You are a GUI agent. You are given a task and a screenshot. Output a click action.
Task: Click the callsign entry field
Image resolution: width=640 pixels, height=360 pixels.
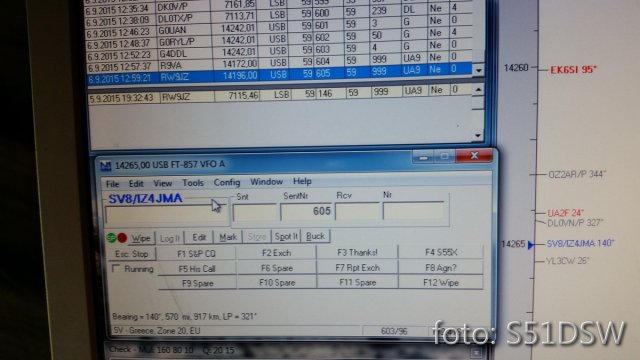point(166,215)
